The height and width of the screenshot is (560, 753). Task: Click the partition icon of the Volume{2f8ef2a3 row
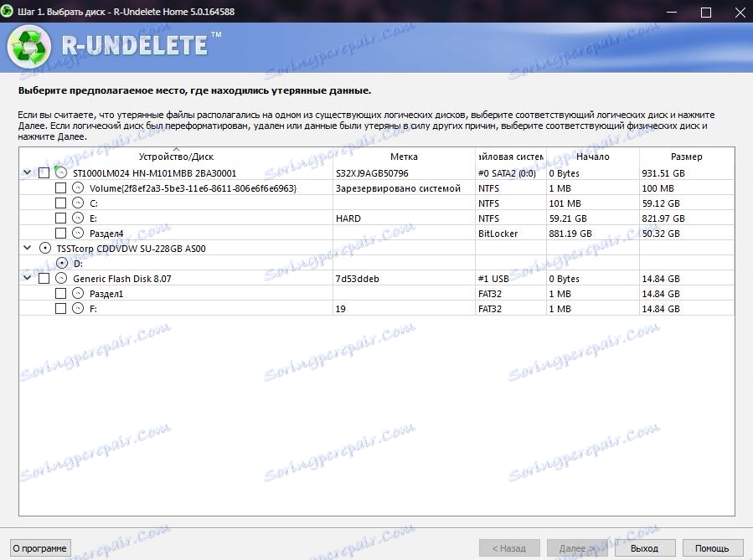(x=78, y=188)
